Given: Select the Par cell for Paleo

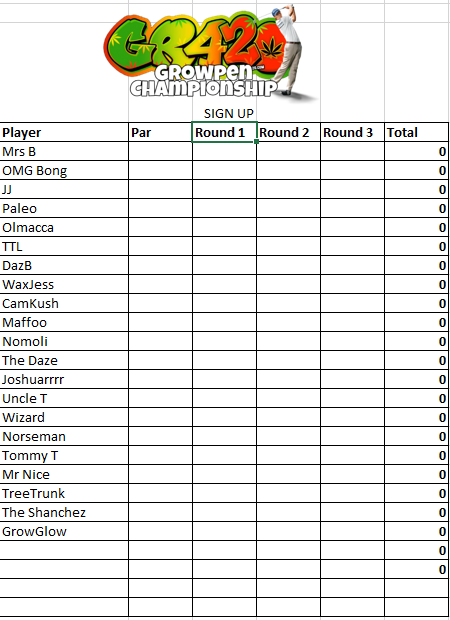Looking at the screenshot, I should tap(160, 208).
